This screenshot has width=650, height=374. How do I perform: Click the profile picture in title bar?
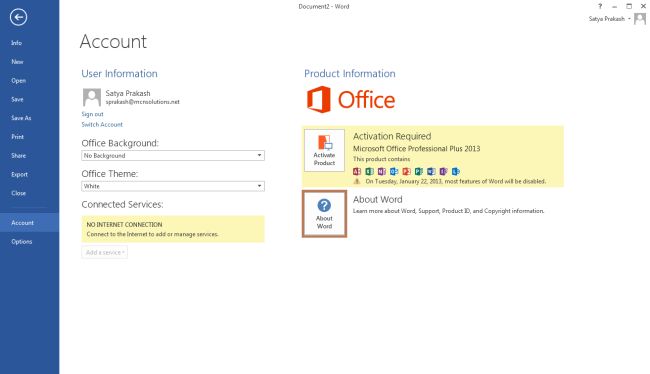coord(640,19)
